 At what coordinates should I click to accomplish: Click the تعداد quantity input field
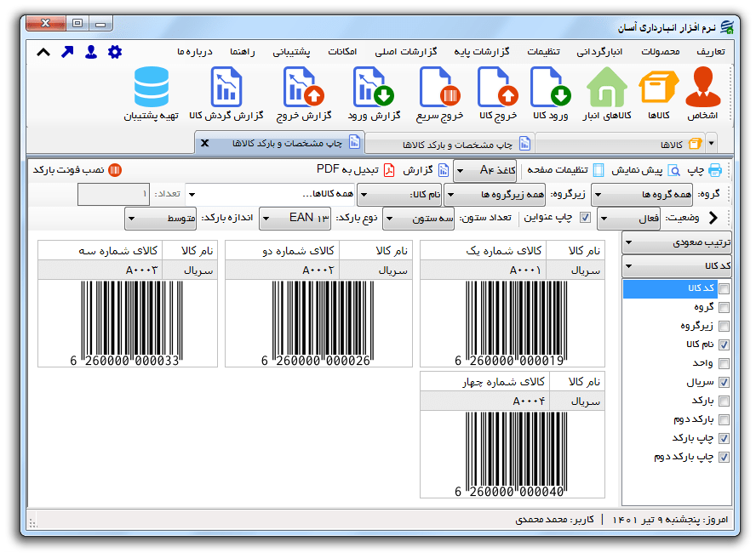click(114, 195)
